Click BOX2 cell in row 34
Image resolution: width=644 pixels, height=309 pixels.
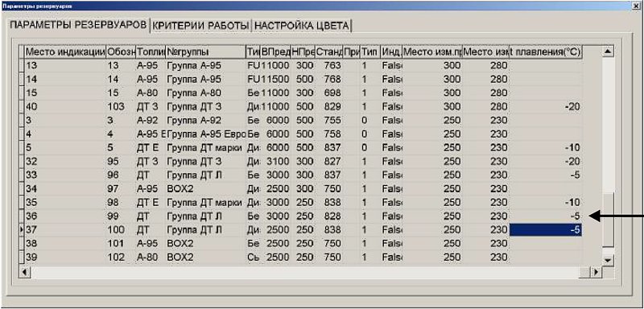click(205, 189)
